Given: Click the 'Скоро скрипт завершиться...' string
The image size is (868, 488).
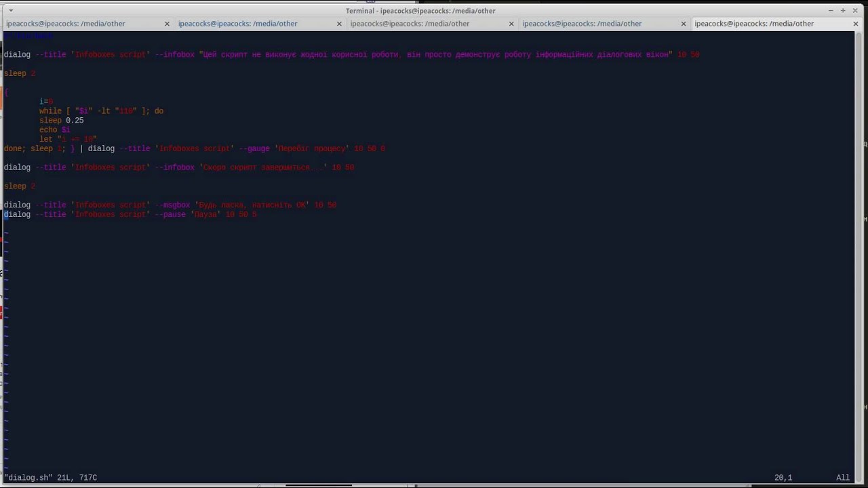Looking at the screenshot, I should pyautogui.click(x=262, y=167).
